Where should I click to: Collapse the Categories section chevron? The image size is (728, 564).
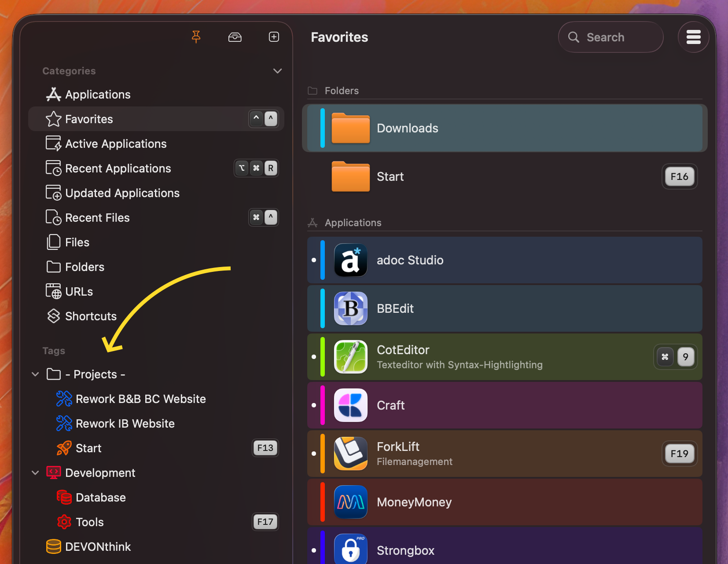point(277,71)
